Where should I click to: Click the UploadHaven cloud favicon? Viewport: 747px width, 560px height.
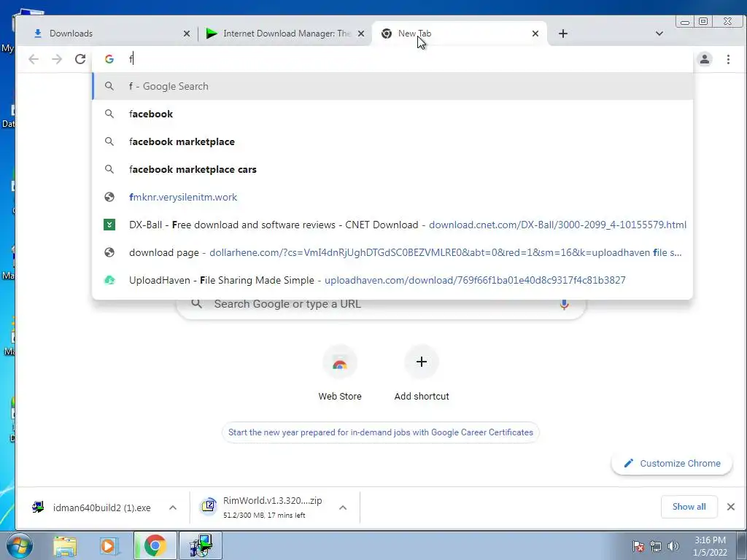click(109, 280)
